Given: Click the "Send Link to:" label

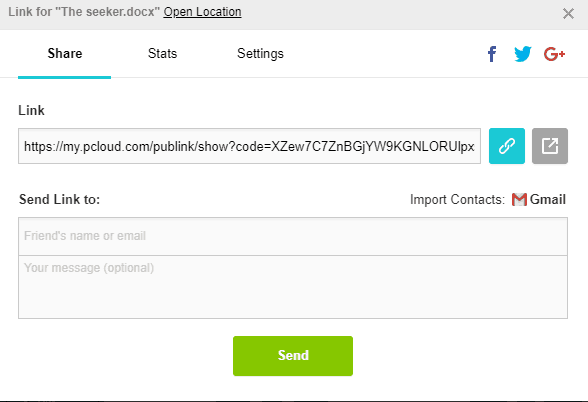Looking at the screenshot, I should coord(60,200).
